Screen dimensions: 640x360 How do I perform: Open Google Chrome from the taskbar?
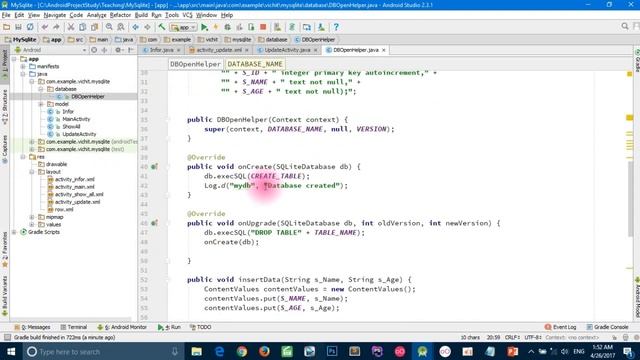(242, 351)
